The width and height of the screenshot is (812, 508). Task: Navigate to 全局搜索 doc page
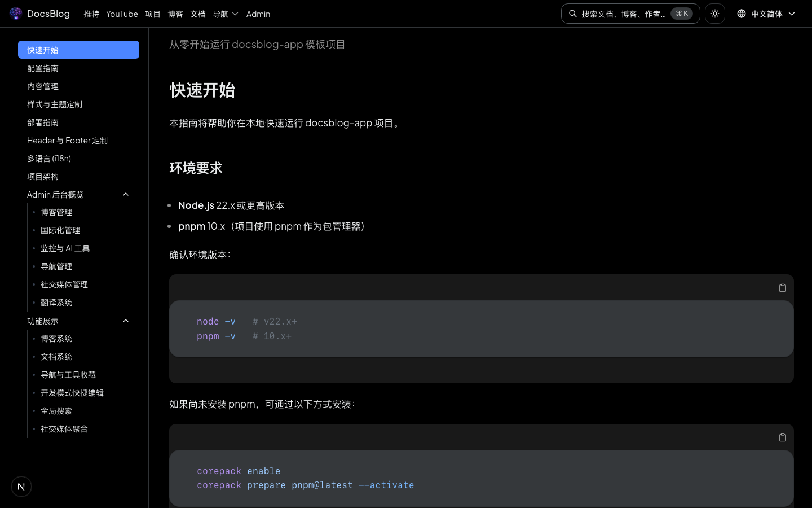[56, 411]
